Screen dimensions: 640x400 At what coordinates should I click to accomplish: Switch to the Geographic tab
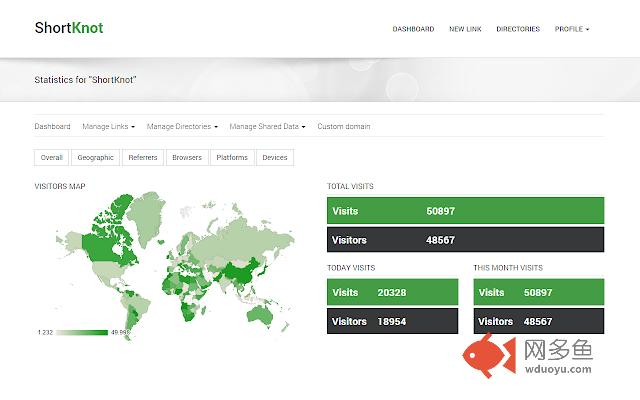96,158
